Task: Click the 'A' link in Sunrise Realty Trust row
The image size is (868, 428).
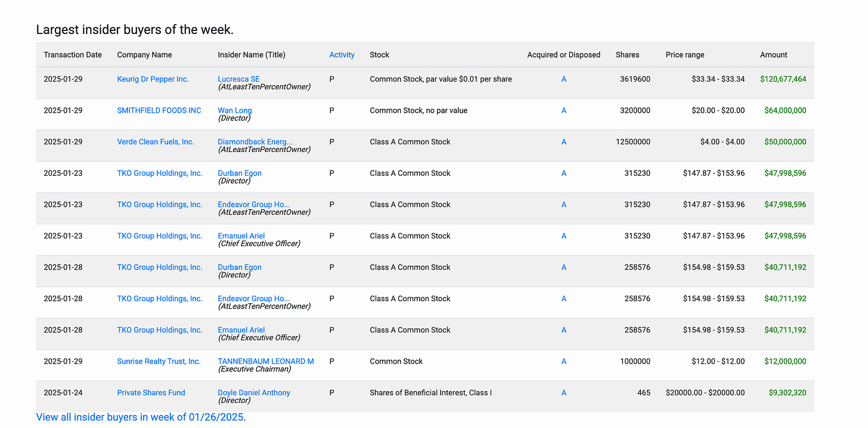Action: click(564, 361)
